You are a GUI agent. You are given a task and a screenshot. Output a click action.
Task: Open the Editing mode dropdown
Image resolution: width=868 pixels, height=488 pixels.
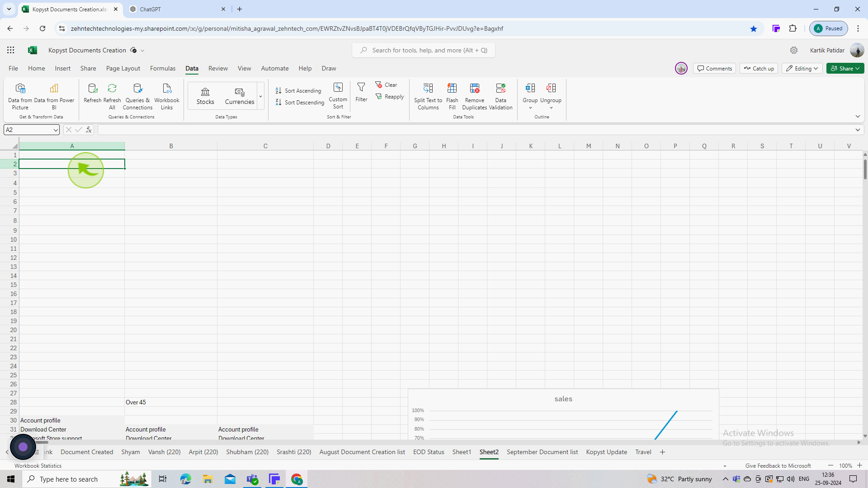pyautogui.click(x=802, y=68)
